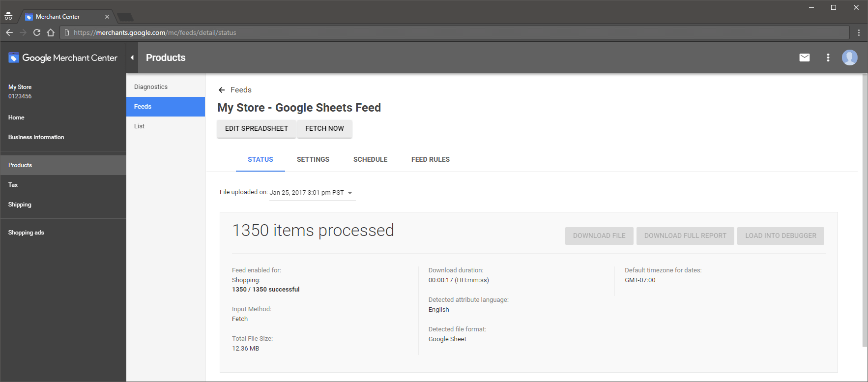This screenshot has width=868, height=382.
Task: Open the List submenu item
Action: pyautogui.click(x=166, y=126)
